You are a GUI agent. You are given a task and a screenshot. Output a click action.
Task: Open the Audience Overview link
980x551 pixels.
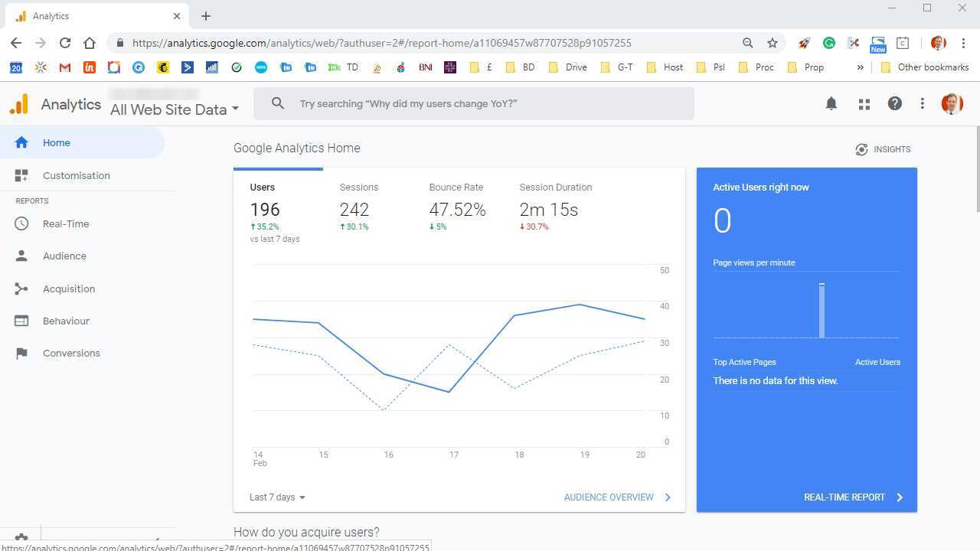point(609,497)
